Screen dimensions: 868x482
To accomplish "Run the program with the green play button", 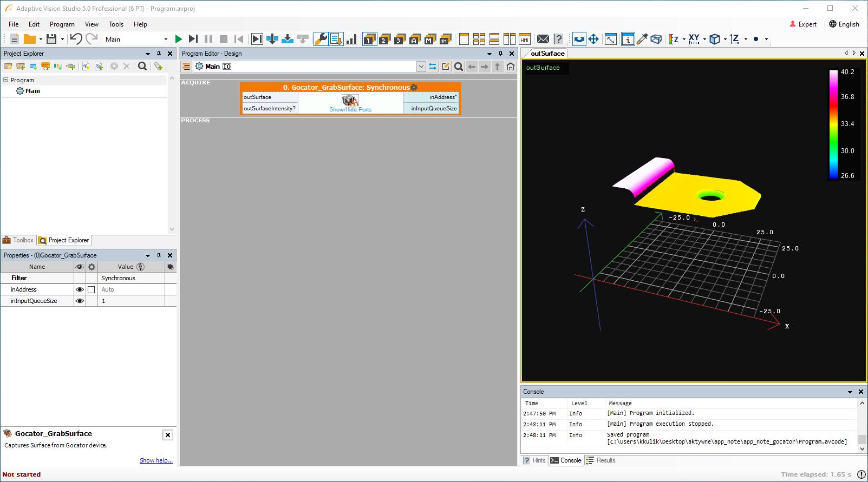I will [178, 39].
